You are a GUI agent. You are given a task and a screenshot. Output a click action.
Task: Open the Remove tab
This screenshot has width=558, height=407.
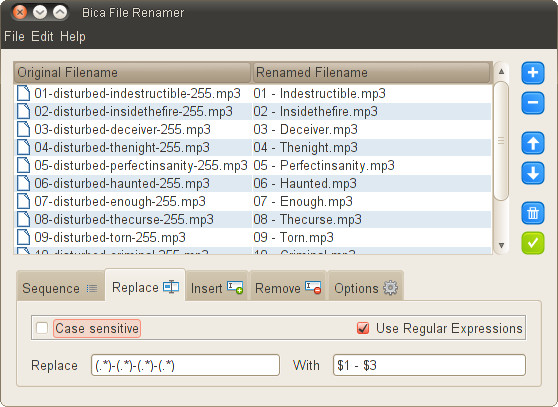point(288,288)
